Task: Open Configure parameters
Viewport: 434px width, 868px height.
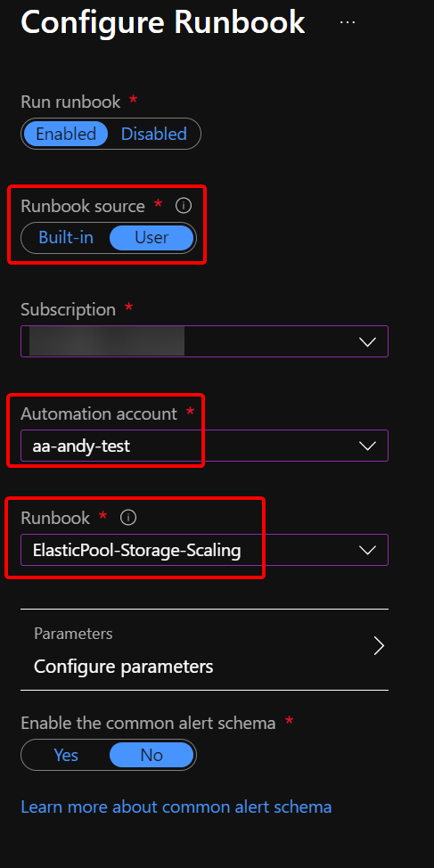Action: (x=204, y=650)
